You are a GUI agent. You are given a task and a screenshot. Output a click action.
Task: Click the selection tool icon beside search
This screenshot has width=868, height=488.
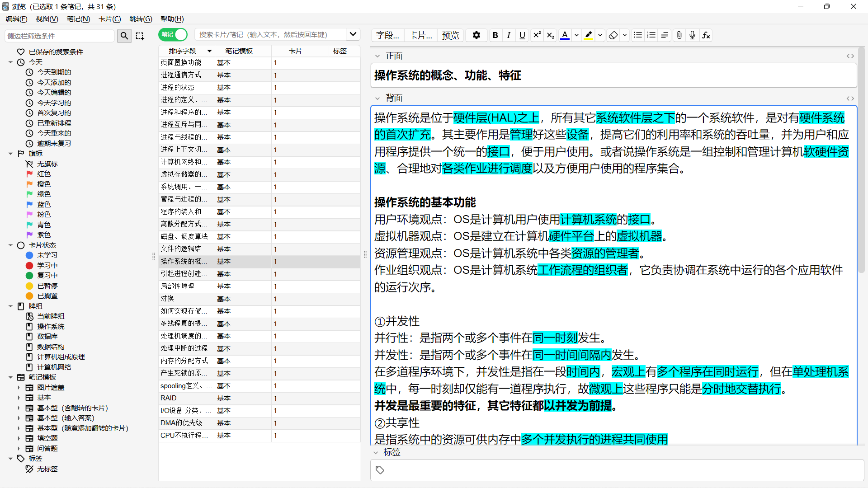tap(140, 36)
